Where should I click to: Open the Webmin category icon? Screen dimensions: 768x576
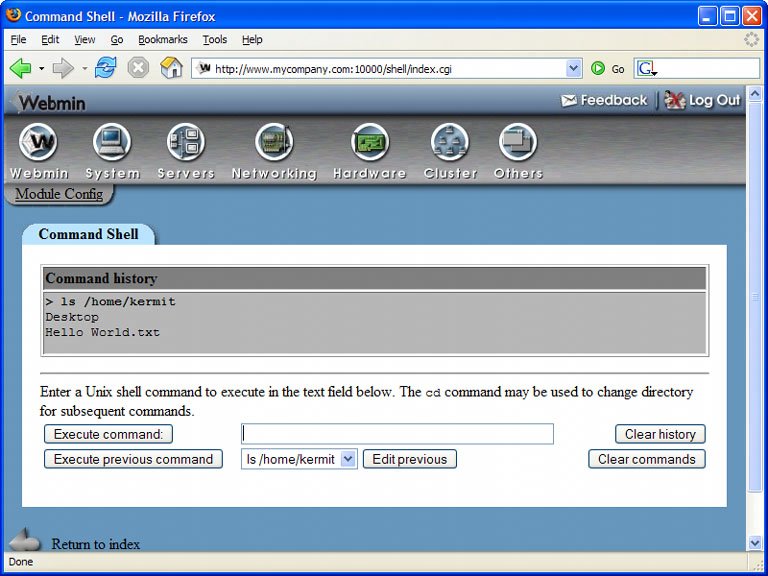pyautogui.click(x=39, y=143)
